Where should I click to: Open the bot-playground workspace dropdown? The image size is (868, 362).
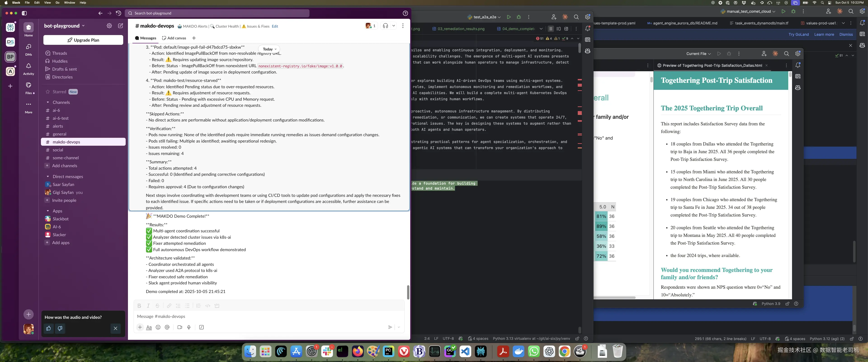[x=64, y=26]
